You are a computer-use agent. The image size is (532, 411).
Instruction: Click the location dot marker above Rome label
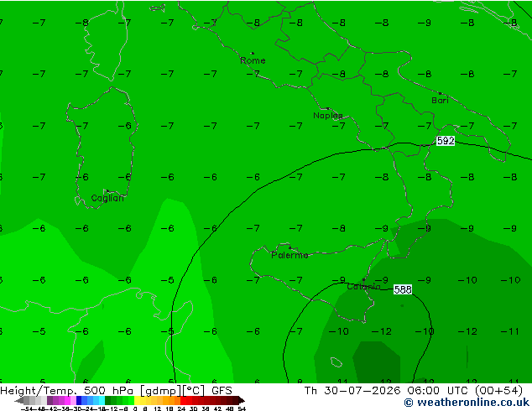[x=253, y=53]
